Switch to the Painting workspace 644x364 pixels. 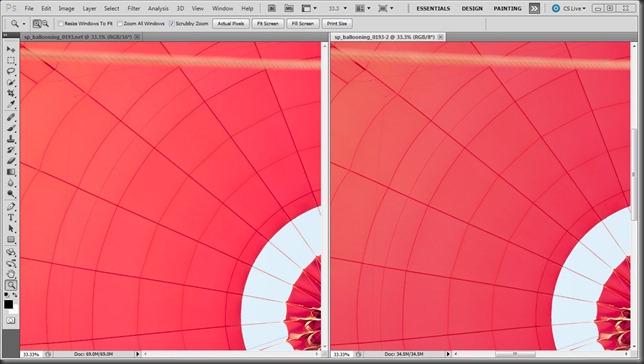pyautogui.click(x=507, y=8)
